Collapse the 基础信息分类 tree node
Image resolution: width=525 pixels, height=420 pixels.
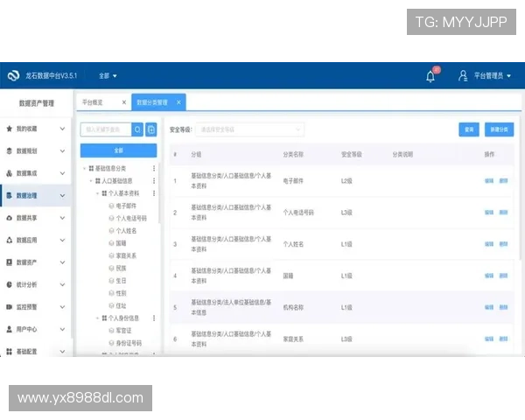(84, 168)
